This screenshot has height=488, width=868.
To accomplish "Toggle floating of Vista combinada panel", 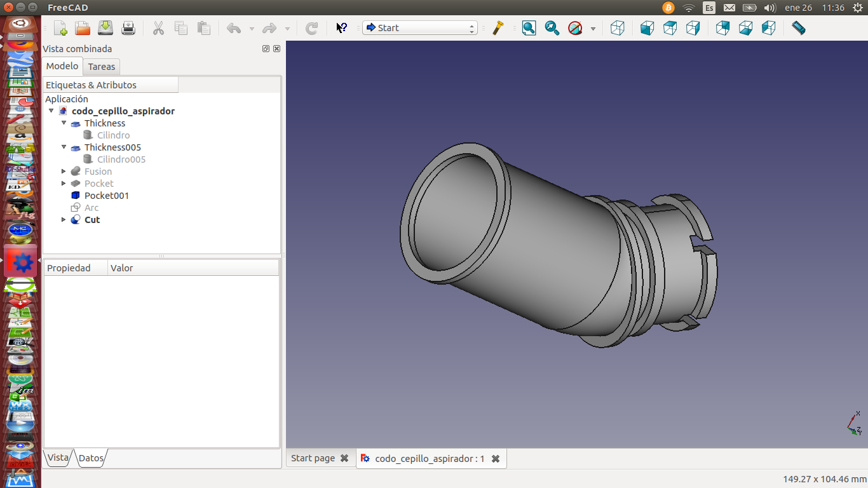I will [266, 49].
